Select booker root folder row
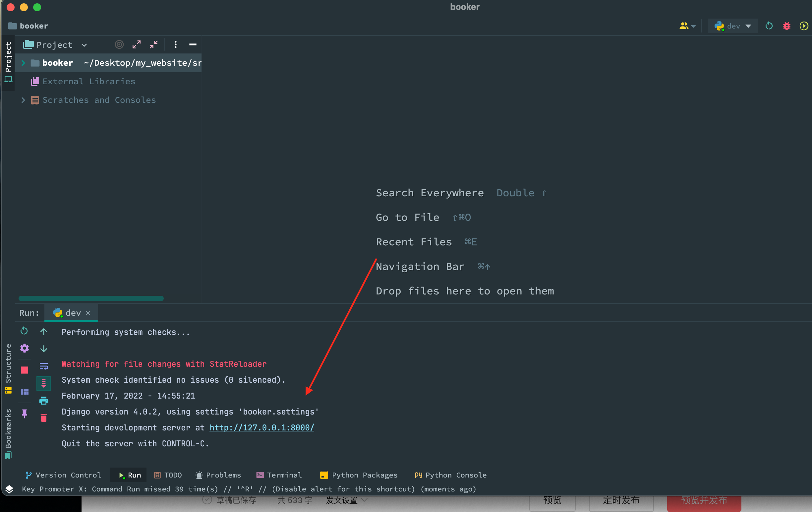The width and height of the screenshot is (812, 512). click(109, 63)
